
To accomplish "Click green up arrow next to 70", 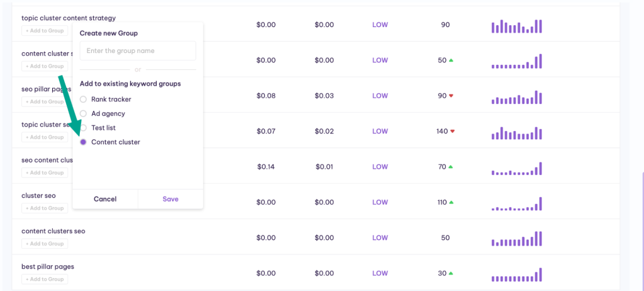I will 450,167.
